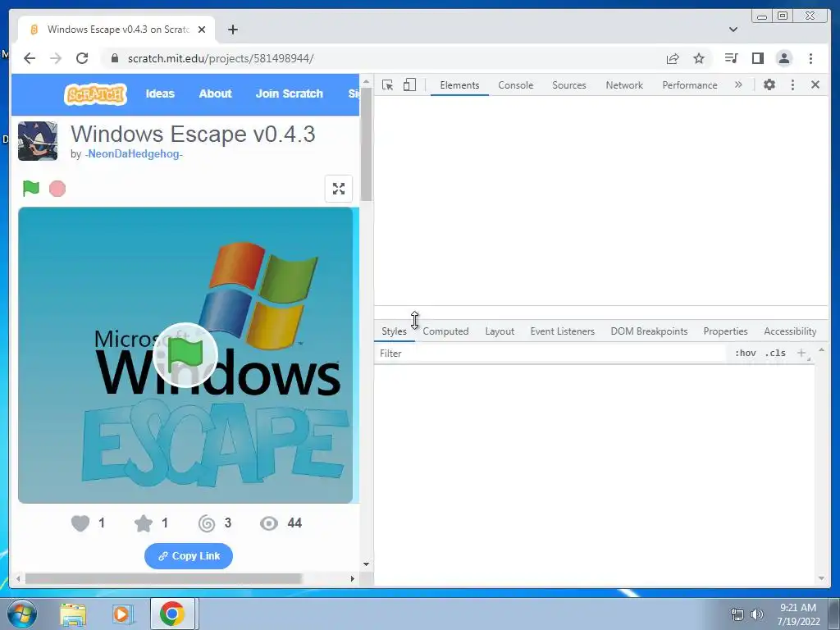Reload the page

point(82,58)
